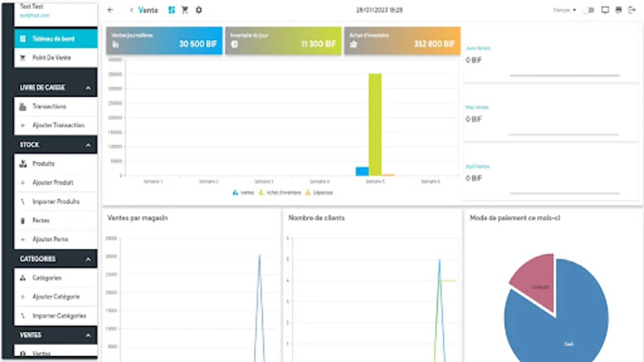Click the Produits boxes icon
Viewport: 644px width, 362px height.
pos(23,164)
